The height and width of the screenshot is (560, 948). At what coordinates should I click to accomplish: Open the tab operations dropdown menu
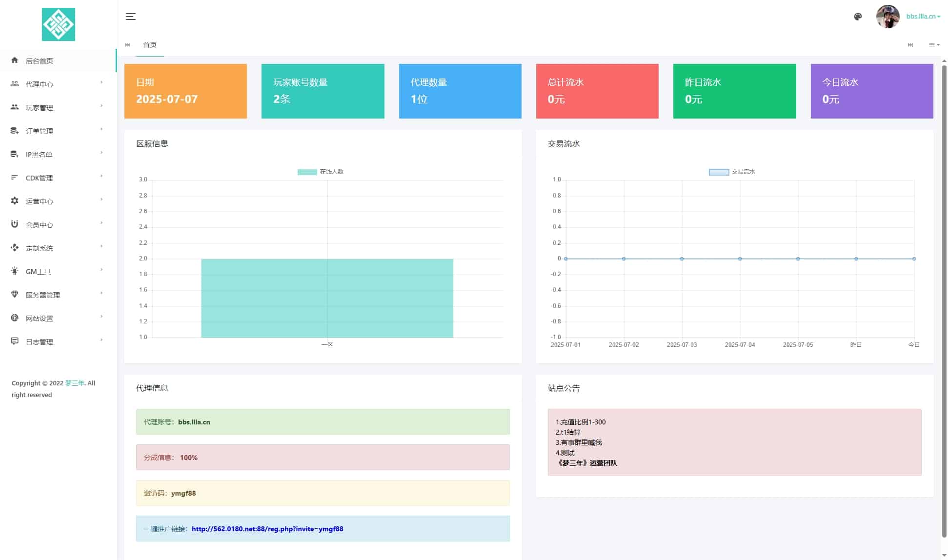click(x=934, y=45)
